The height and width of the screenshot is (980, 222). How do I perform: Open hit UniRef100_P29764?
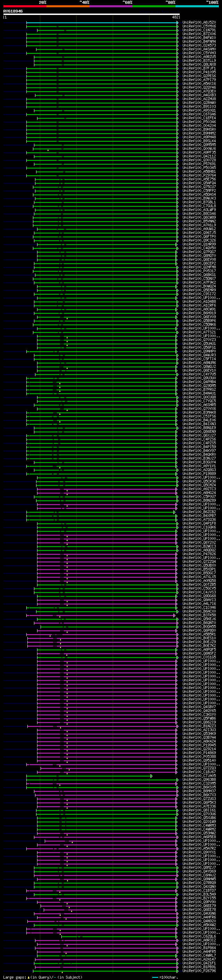pos(199,175)
